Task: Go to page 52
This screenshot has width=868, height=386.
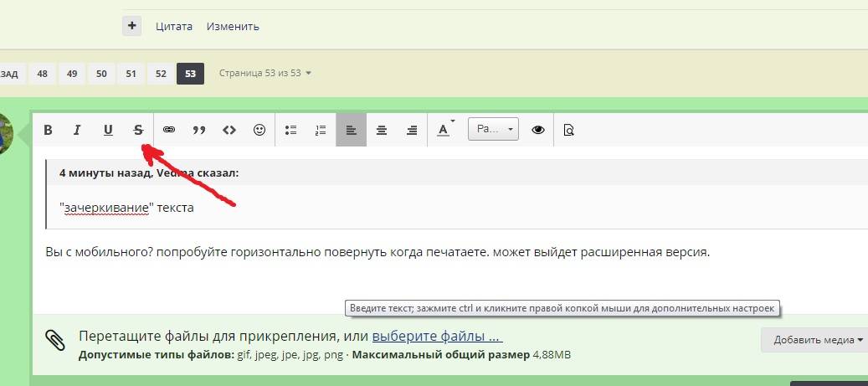Action: point(161,74)
